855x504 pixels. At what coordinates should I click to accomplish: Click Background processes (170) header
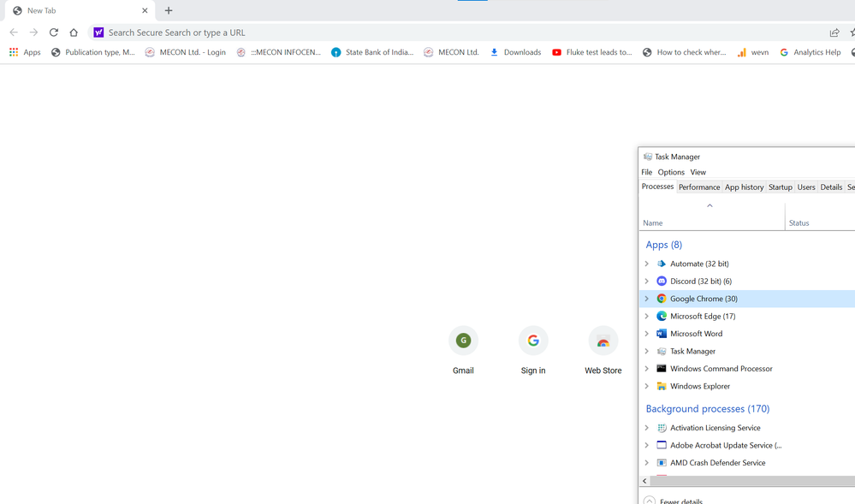(708, 408)
